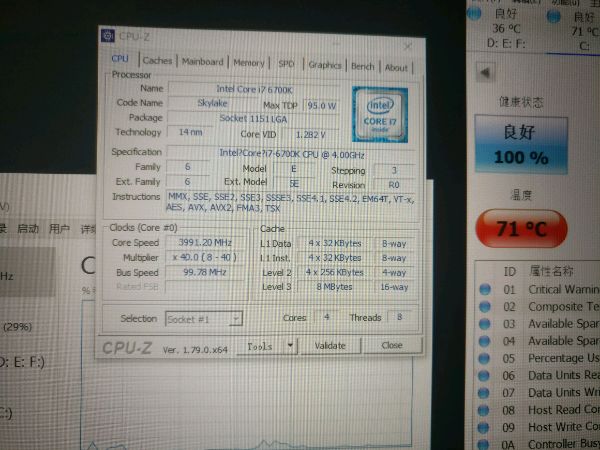This screenshot has height=450, width=600.
Task: Click the Validate button
Action: (330, 346)
